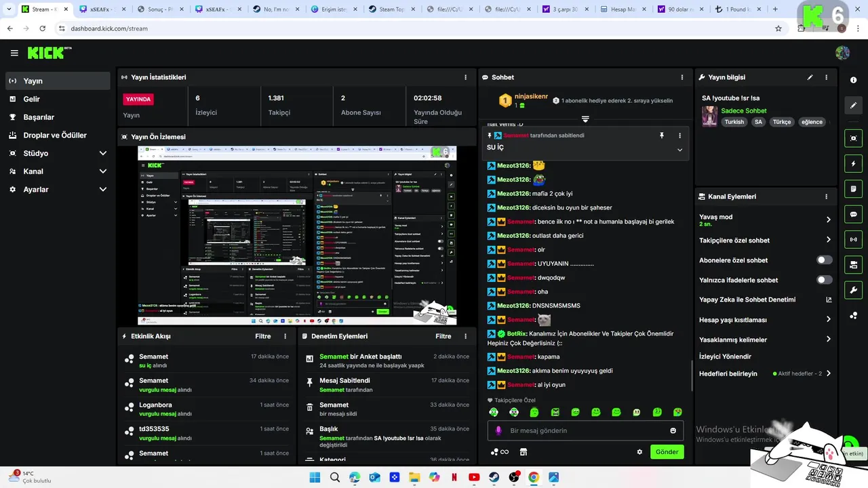Click the Gönder send button
This screenshot has width=868, height=488.
coord(667,452)
